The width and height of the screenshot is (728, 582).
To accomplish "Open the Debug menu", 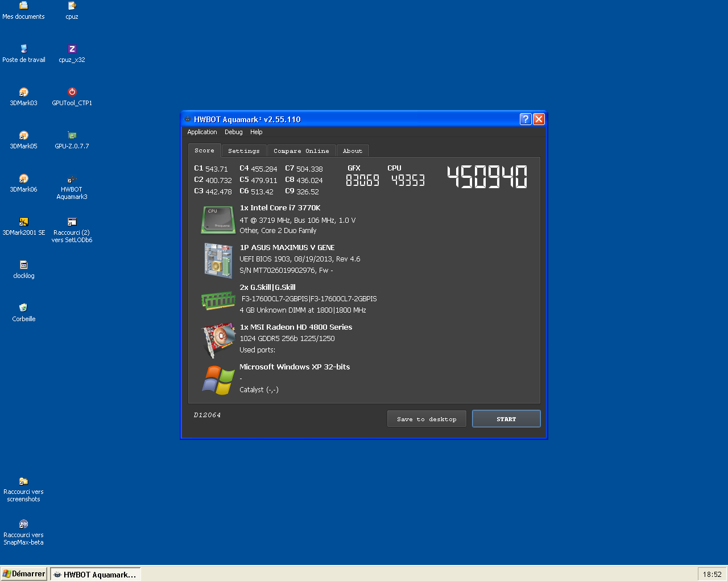I will [233, 132].
